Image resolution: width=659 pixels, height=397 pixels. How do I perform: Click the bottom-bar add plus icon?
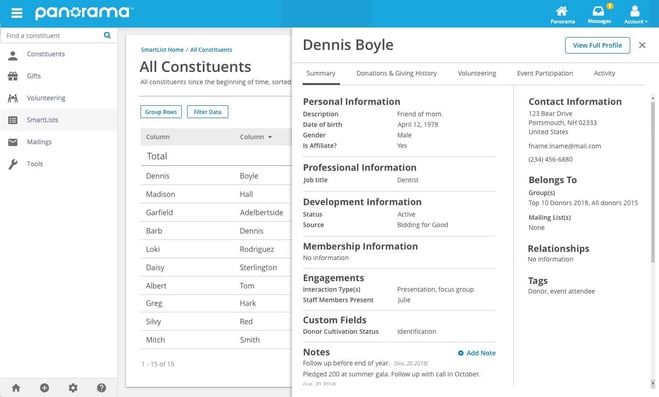(45, 388)
